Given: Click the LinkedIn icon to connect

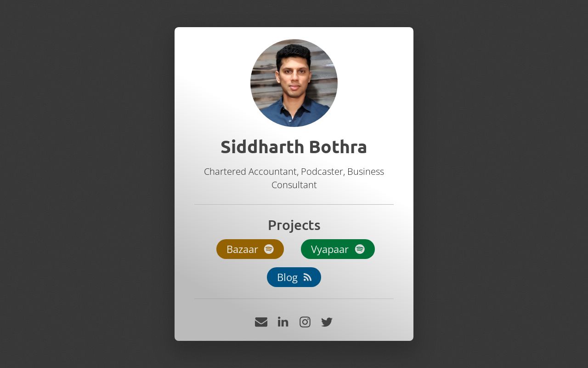Looking at the screenshot, I should pyautogui.click(x=283, y=322).
